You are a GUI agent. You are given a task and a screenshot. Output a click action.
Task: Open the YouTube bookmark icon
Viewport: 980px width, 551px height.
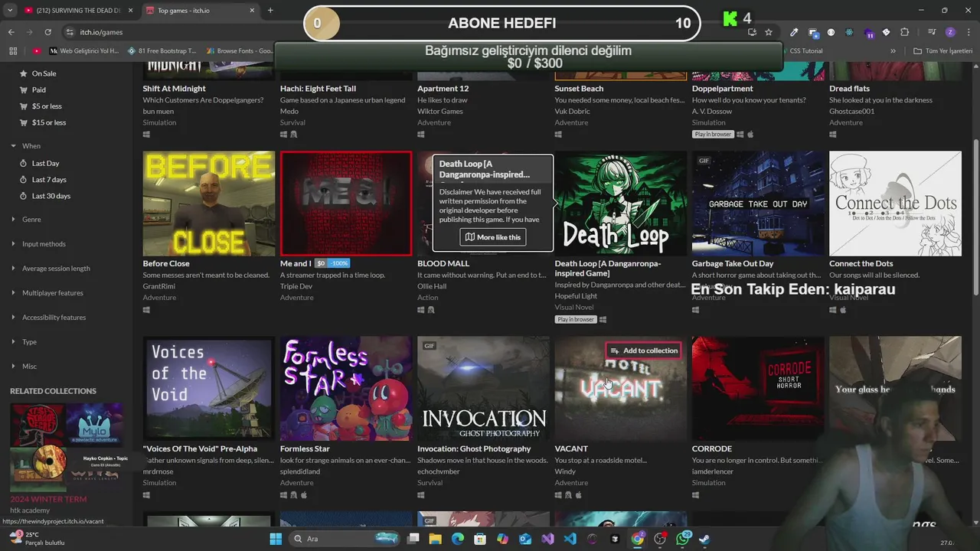point(37,51)
